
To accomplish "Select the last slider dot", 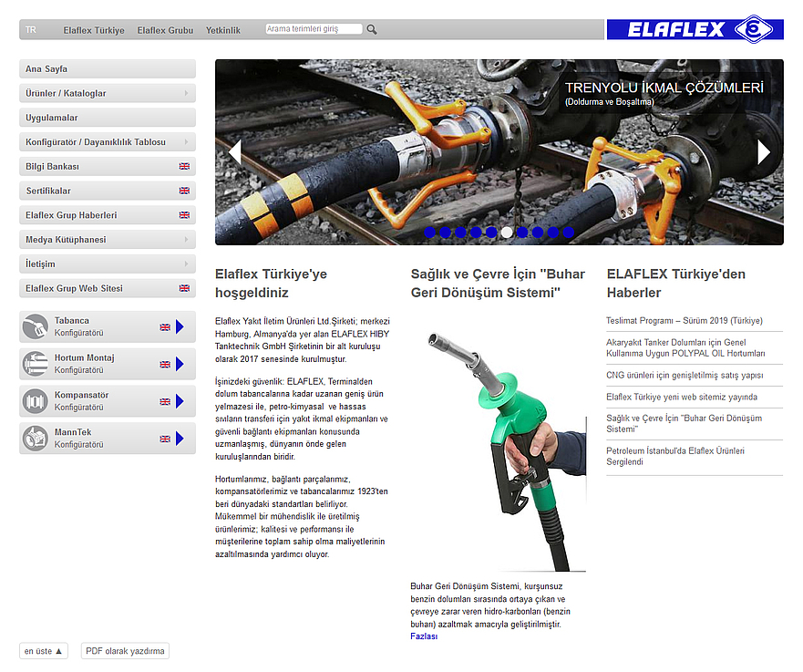I will click(x=569, y=233).
